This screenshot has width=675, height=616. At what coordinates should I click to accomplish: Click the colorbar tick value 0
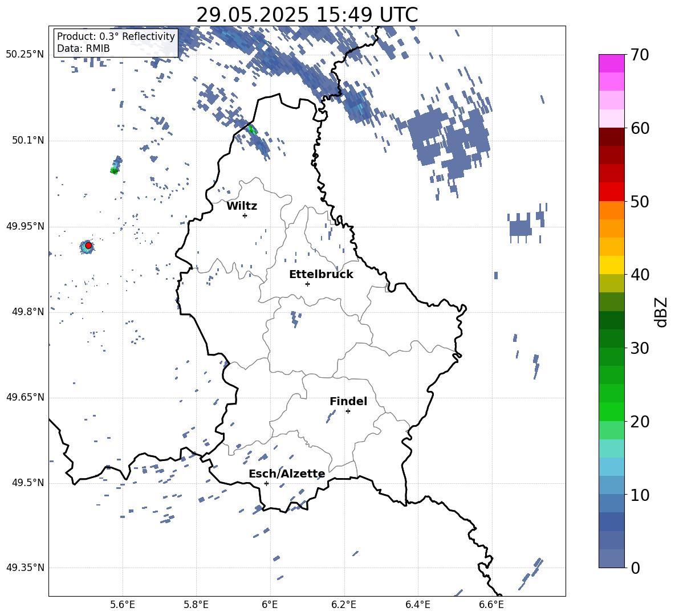(x=635, y=568)
